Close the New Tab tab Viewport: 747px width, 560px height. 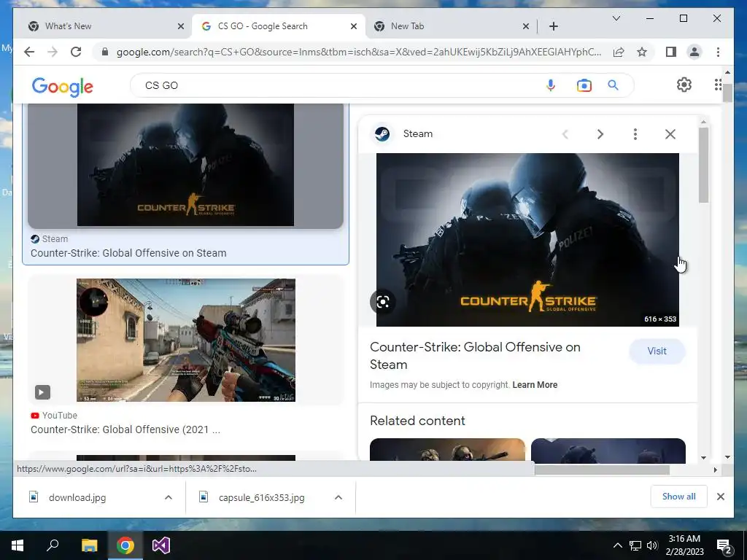tap(525, 26)
